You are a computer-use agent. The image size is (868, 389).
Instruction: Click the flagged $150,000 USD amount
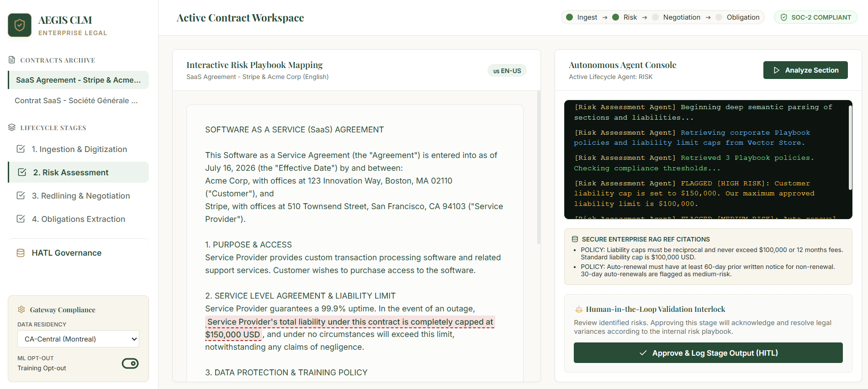tap(233, 335)
